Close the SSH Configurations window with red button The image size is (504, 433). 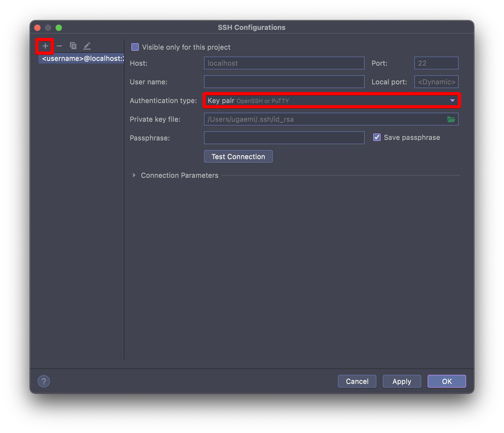pyautogui.click(x=37, y=27)
